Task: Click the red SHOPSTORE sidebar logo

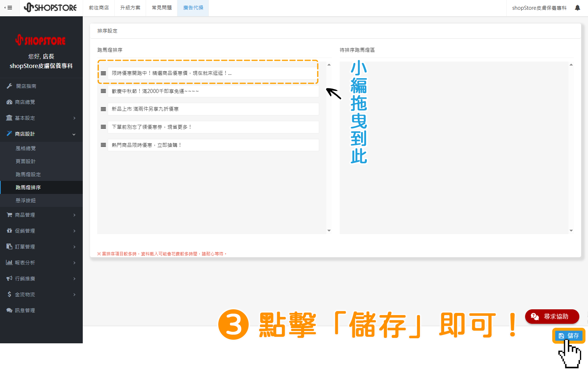Action: coord(41,40)
